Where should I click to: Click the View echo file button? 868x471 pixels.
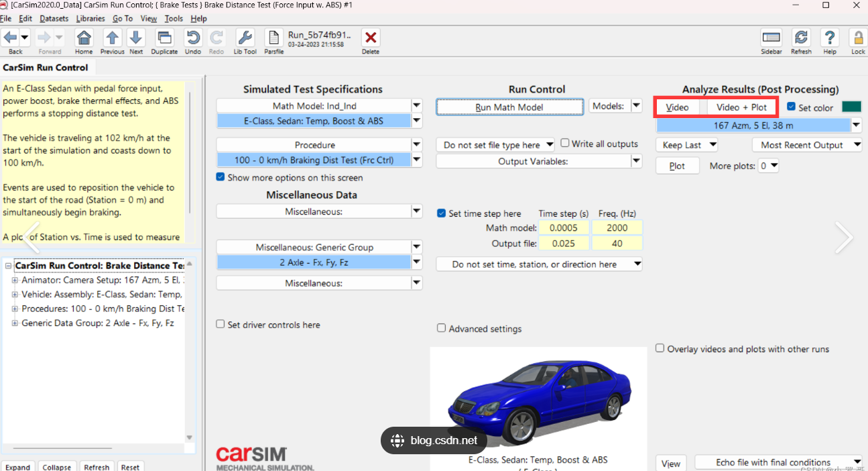671,463
